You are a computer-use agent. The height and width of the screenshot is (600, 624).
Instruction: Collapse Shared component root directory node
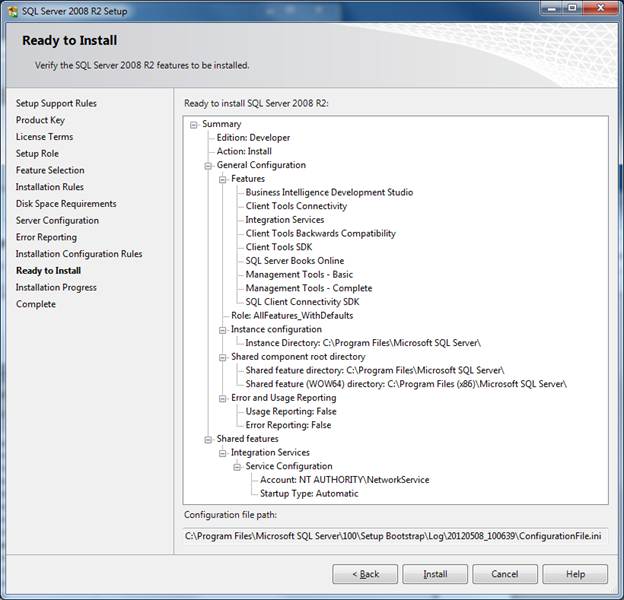222,358
